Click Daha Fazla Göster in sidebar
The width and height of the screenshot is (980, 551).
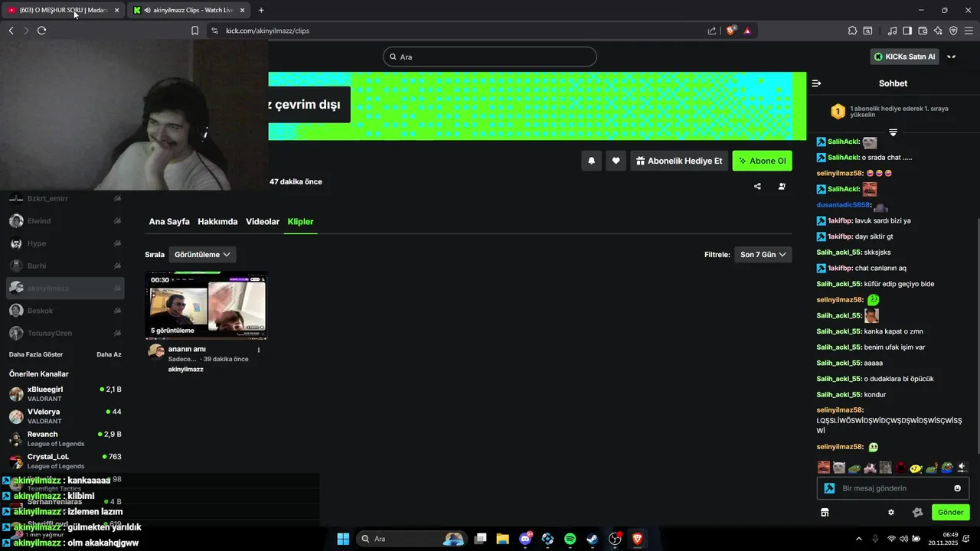click(x=36, y=354)
